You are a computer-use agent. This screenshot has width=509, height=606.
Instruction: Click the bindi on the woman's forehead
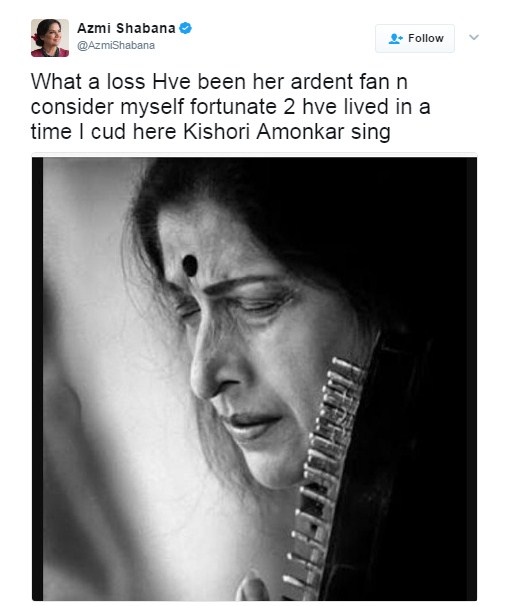pyautogui.click(x=190, y=266)
